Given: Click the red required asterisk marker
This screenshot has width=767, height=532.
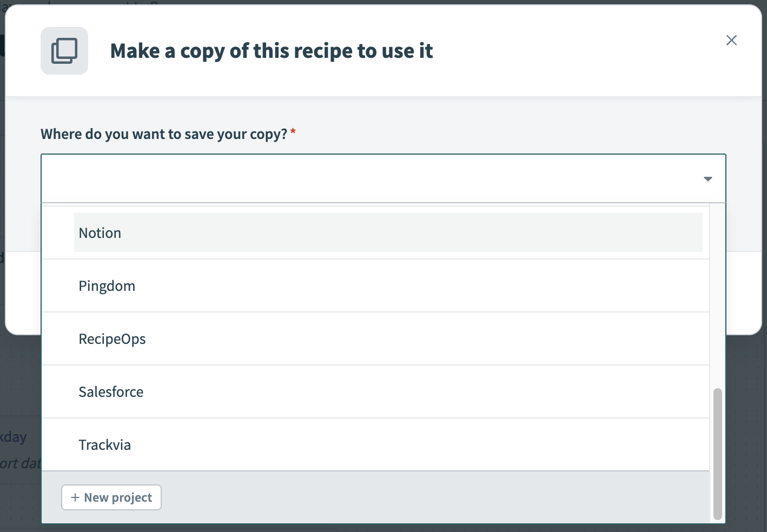Looking at the screenshot, I should coord(293,131).
